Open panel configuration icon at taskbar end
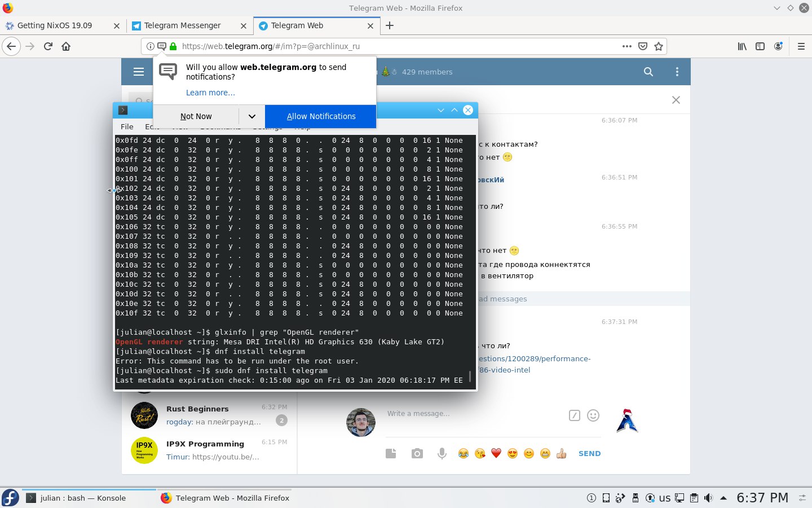 point(802,498)
